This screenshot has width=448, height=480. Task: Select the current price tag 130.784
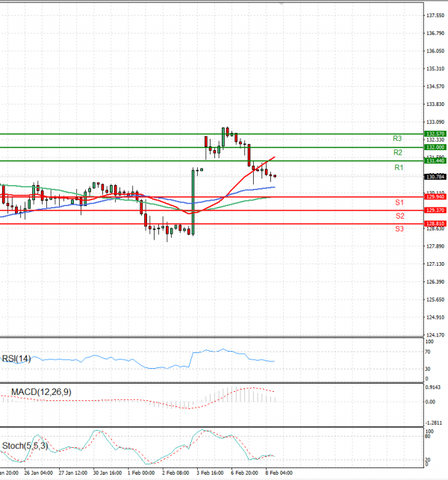tap(435, 177)
